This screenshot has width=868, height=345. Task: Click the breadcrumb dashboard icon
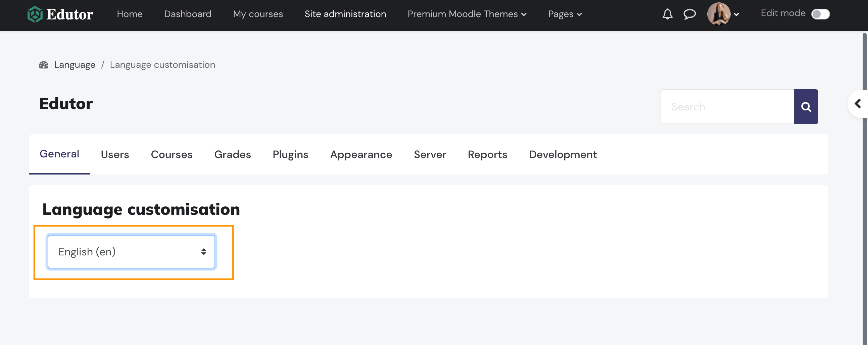click(44, 65)
